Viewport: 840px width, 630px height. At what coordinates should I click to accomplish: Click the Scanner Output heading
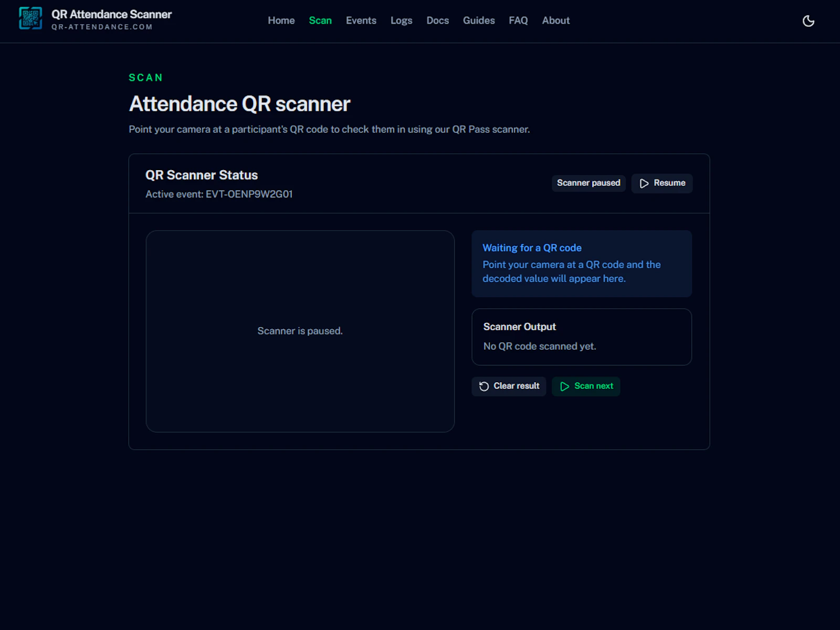click(x=520, y=327)
